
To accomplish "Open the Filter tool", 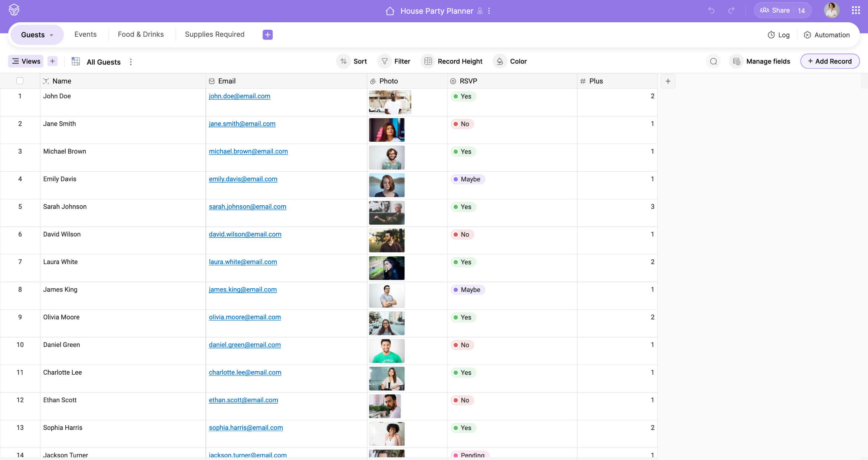I will [394, 61].
